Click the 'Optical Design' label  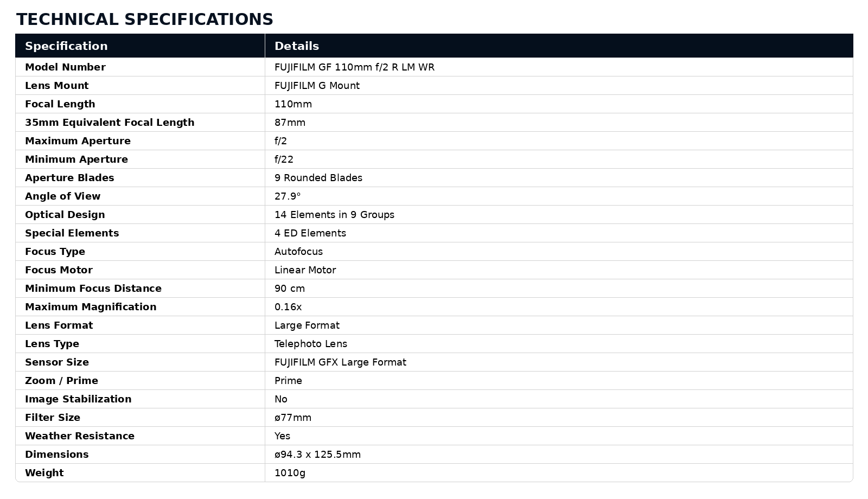pos(65,215)
